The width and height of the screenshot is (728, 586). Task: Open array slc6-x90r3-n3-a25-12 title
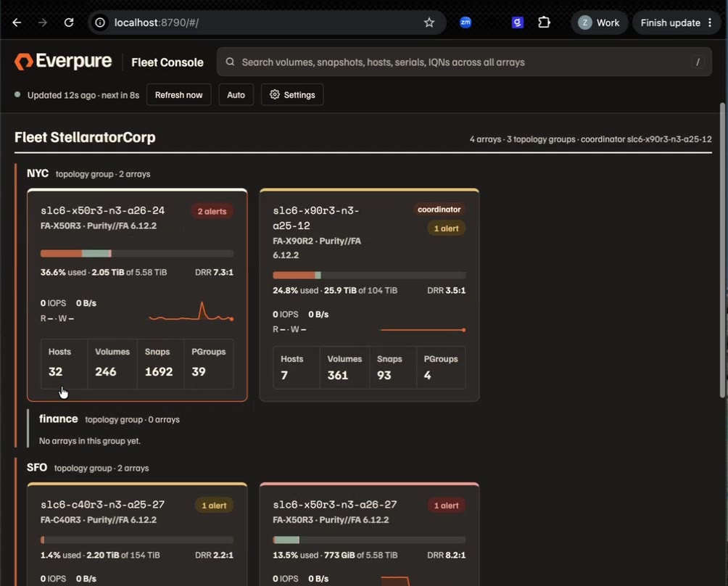coord(315,218)
